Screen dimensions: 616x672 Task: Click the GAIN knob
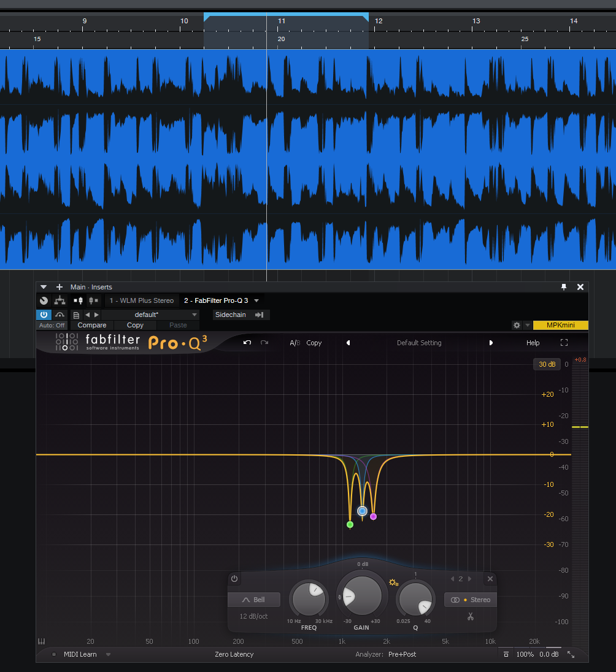(x=361, y=597)
